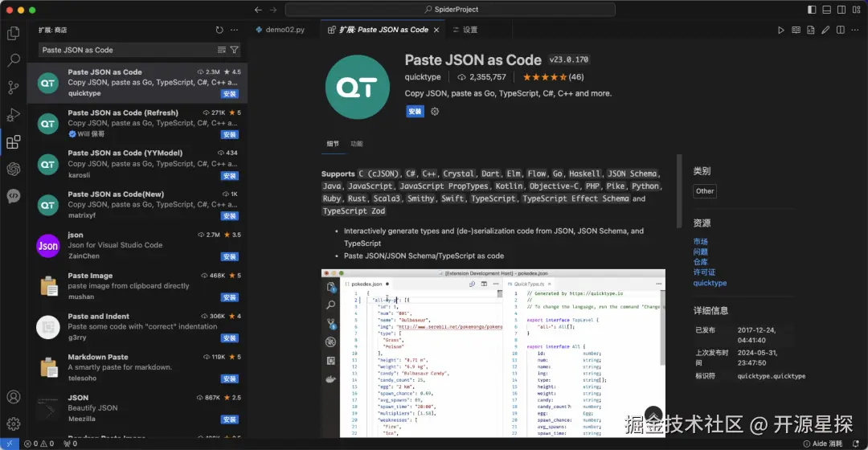Toggle primary side bar layout button
This screenshot has height=450, width=868.
tap(812, 10)
